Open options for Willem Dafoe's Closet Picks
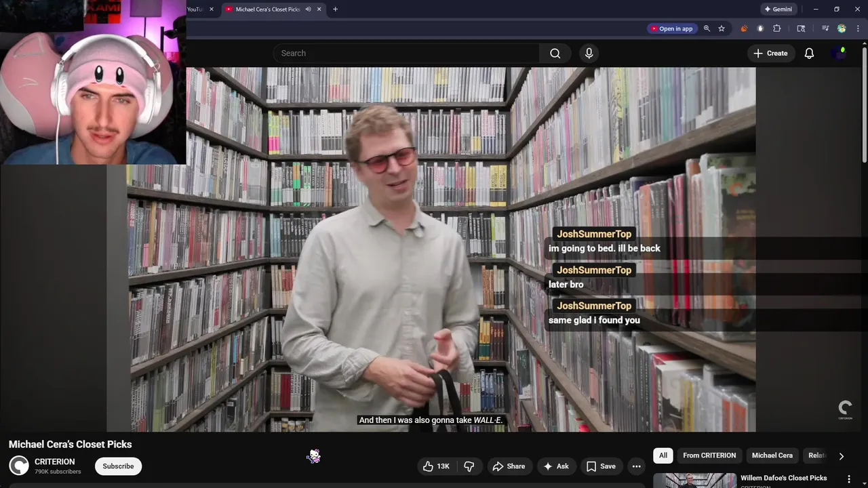 (848, 479)
